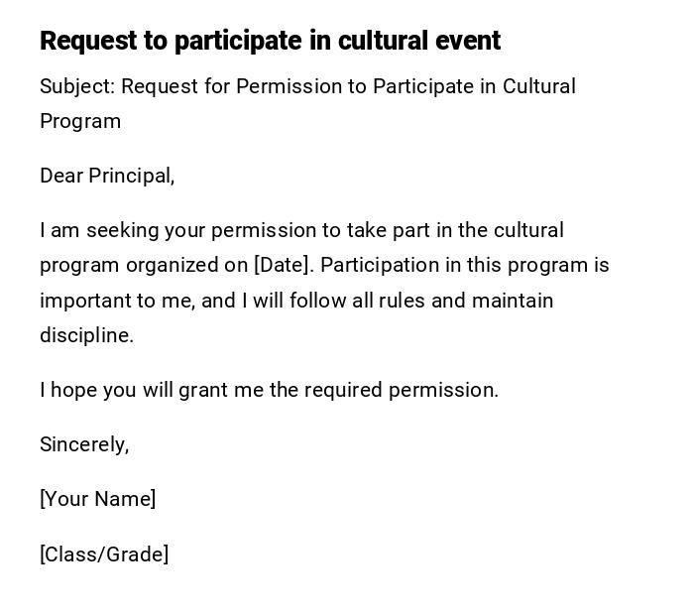The width and height of the screenshot is (694, 616).
Task: Click "I am seeking your permission" text
Action: pyautogui.click(x=173, y=230)
